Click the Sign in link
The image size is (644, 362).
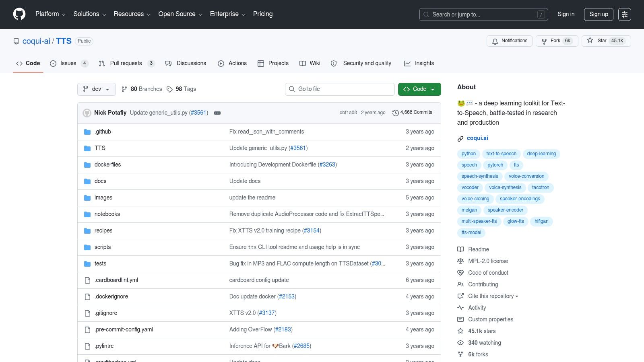pyautogui.click(x=566, y=14)
